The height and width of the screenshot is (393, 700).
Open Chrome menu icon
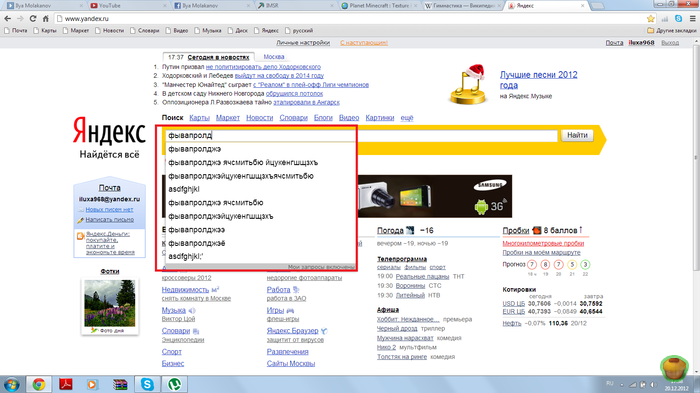click(692, 19)
